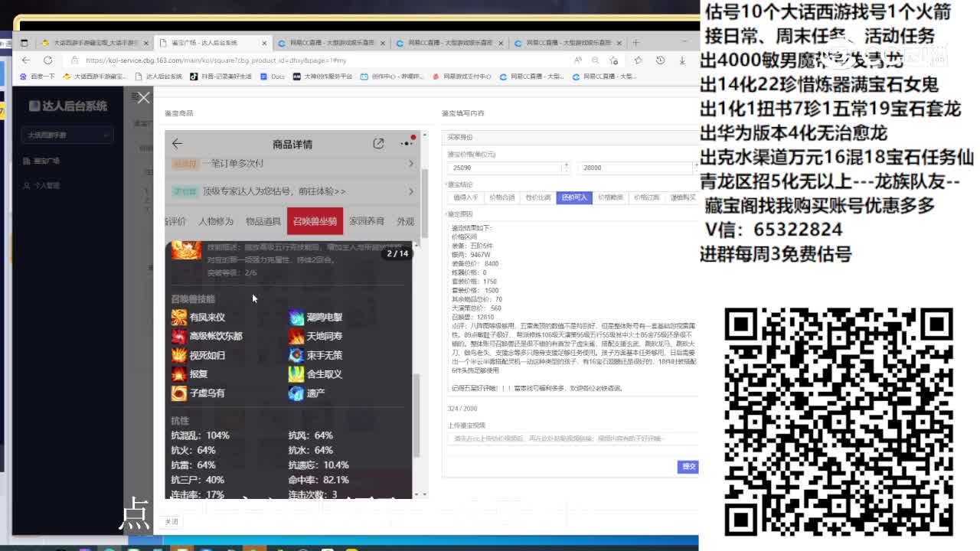Open the browser history icon
The height and width of the screenshot is (551, 980).
(x=660, y=60)
